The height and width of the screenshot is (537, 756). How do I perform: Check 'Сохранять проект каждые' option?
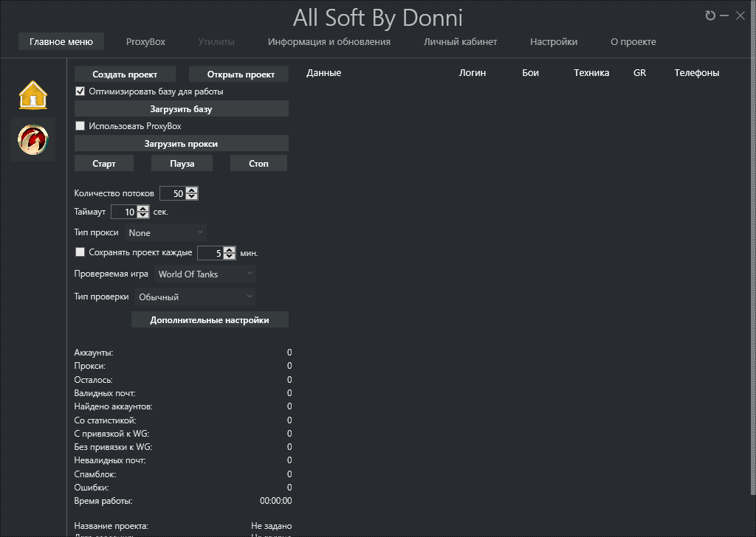click(x=80, y=252)
